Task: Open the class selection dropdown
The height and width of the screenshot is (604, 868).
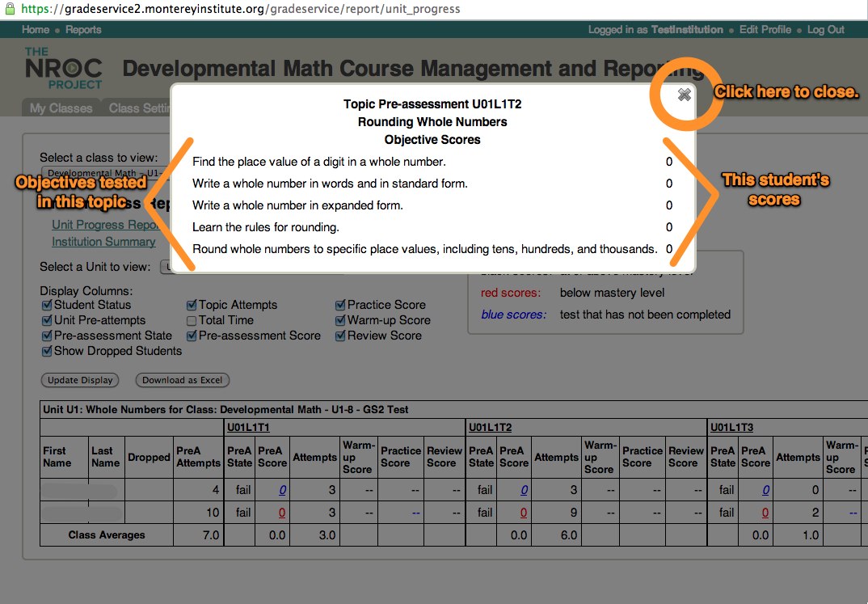Action: click(105, 173)
